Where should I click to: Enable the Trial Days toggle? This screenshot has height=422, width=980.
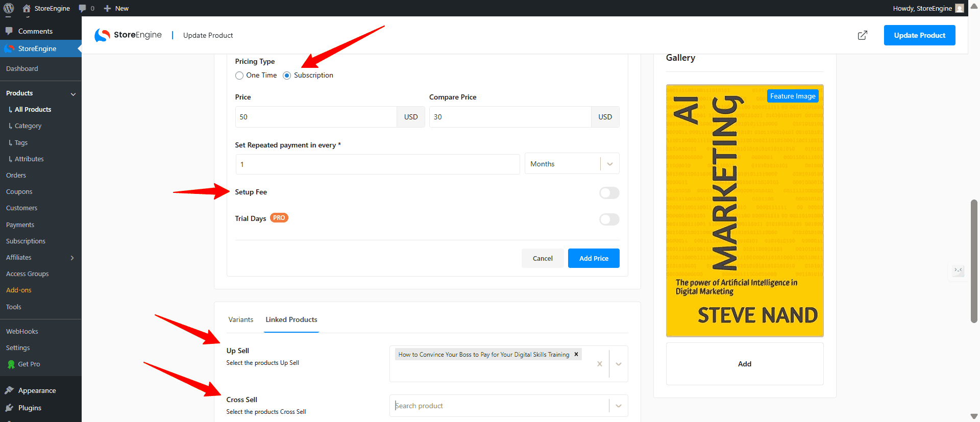(x=609, y=219)
